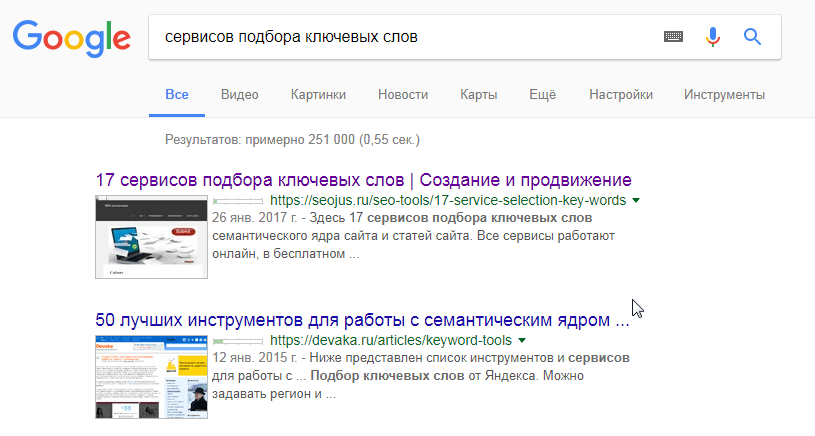Expand dropdown arrow next to devaka.ru URL

(522, 340)
